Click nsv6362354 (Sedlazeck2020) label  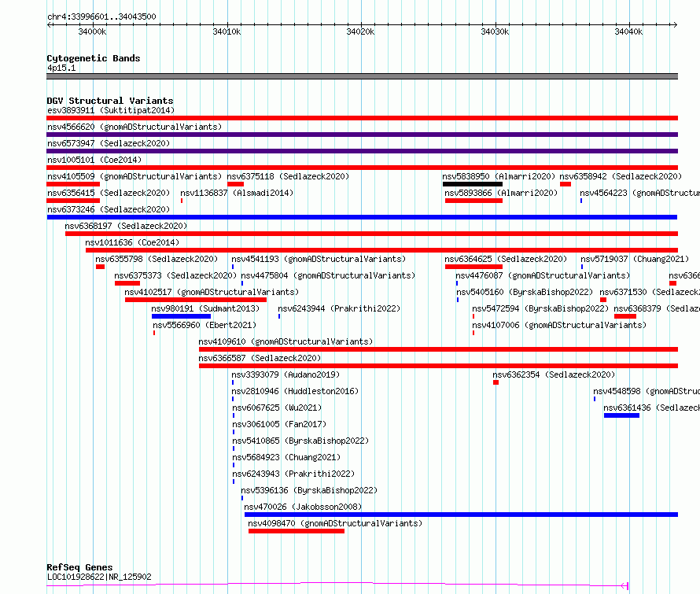pos(554,374)
